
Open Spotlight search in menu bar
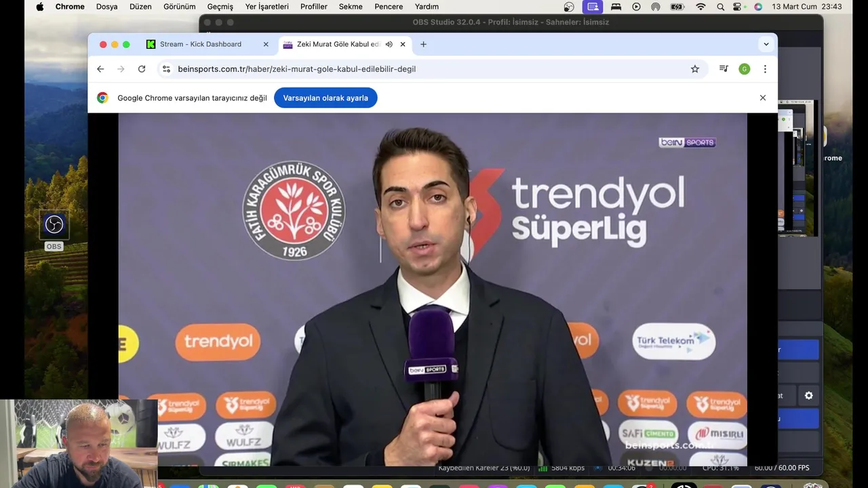click(720, 7)
